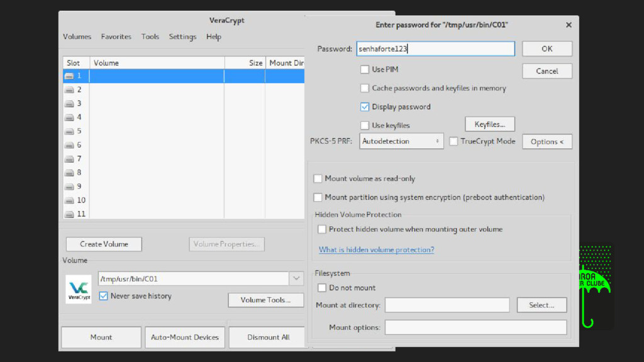Click the VeraCrypt logo icon
Viewport: 644px width, 362px height.
pos(79,289)
